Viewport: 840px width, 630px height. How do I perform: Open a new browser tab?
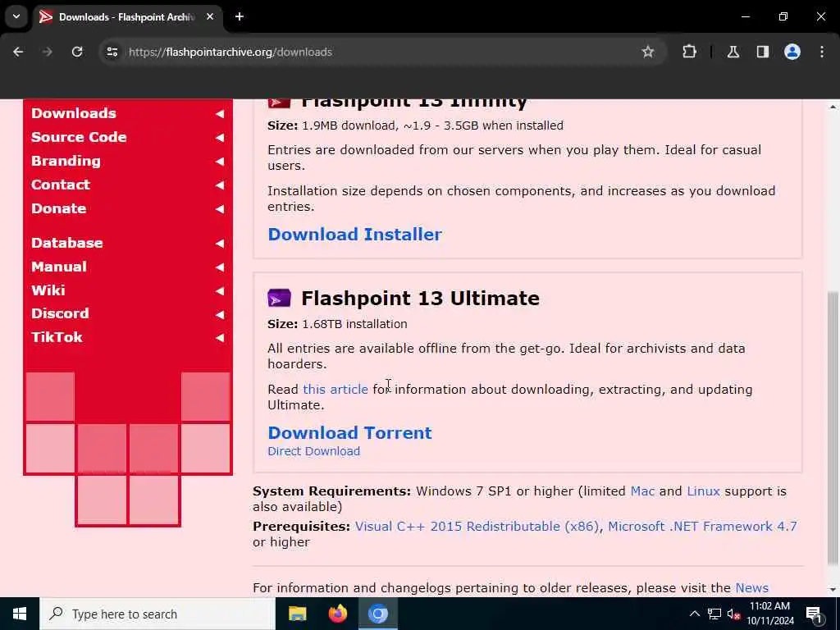240,16
